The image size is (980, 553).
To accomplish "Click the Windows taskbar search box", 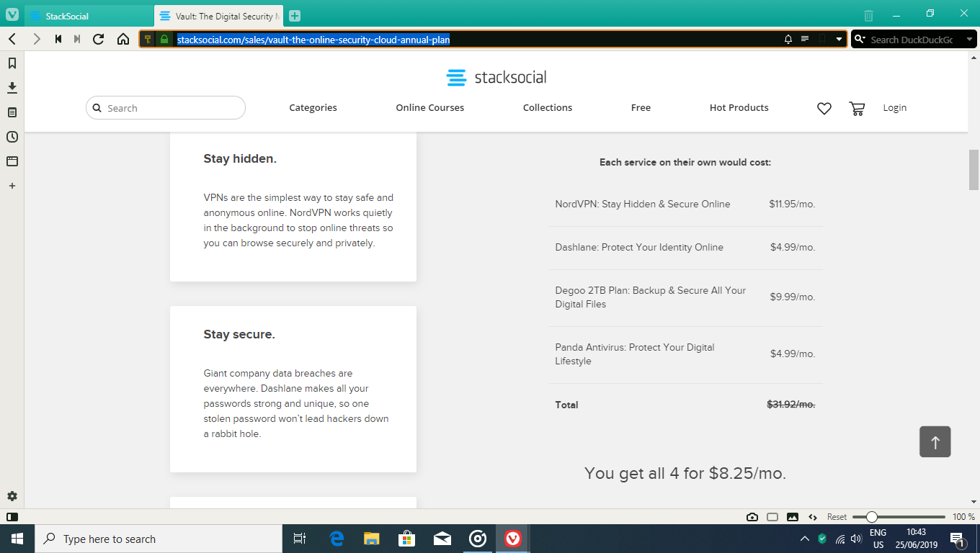I will coord(158,539).
